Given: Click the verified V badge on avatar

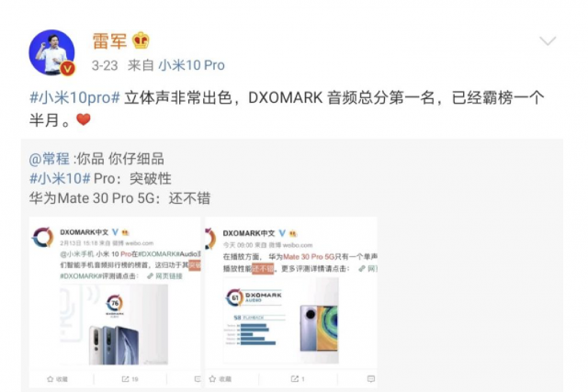Looking at the screenshot, I should (x=67, y=69).
